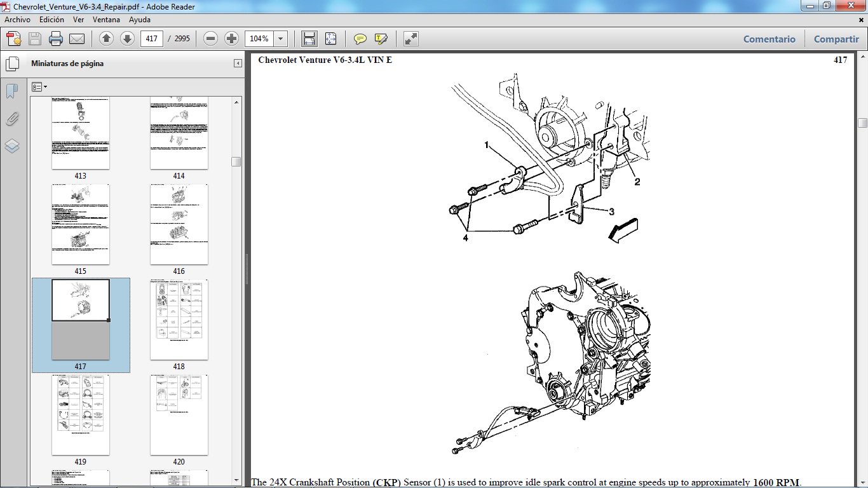868x488 pixels.
Task: Go to previous page arrow
Action: (x=106, y=39)
